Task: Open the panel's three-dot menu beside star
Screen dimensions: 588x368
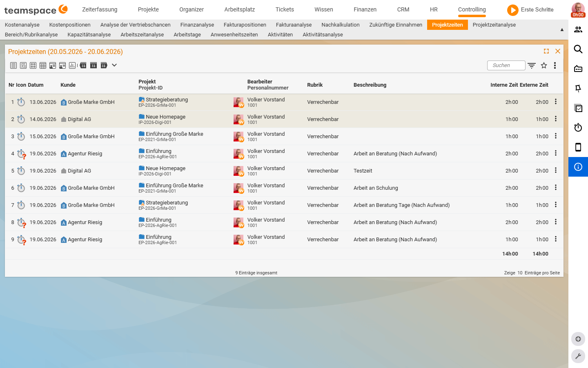Action: 555,65
